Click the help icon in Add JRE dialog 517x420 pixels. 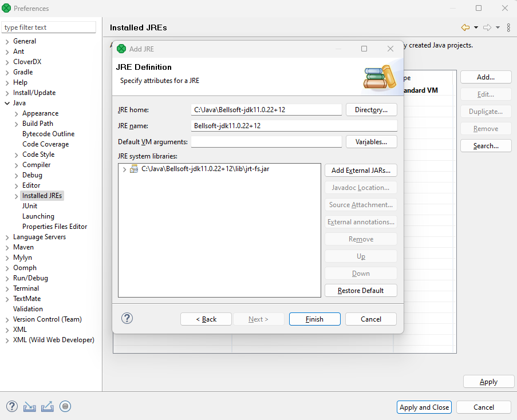click(127, 319)
